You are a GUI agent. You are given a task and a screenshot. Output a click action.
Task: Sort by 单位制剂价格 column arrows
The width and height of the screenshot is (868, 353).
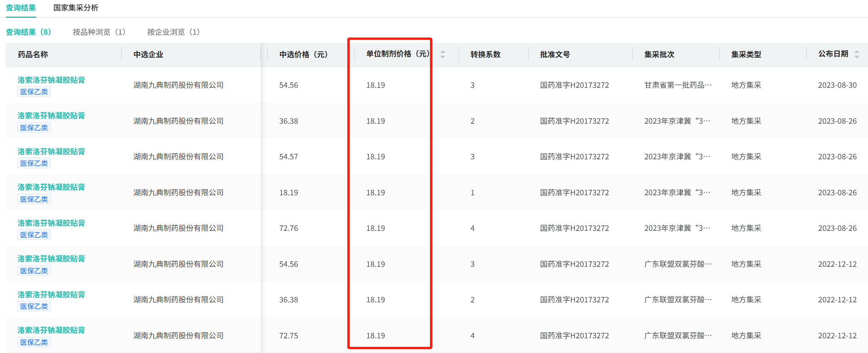pos(443,55)
